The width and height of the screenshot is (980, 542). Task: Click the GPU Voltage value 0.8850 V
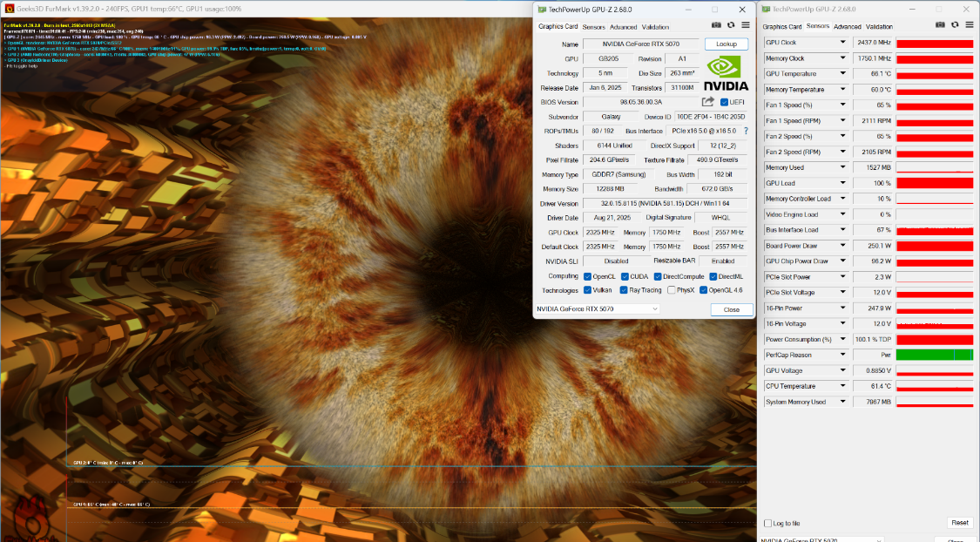tap(873, 370)
